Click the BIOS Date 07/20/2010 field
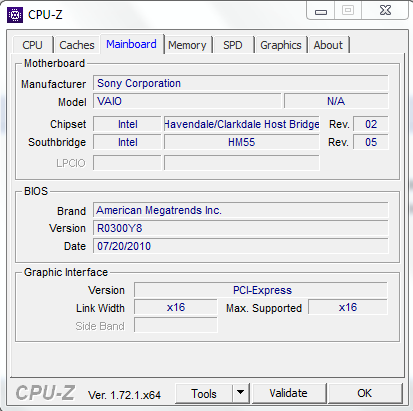The image size is (413, 411). pyautogui.click(x=241, y=246)
